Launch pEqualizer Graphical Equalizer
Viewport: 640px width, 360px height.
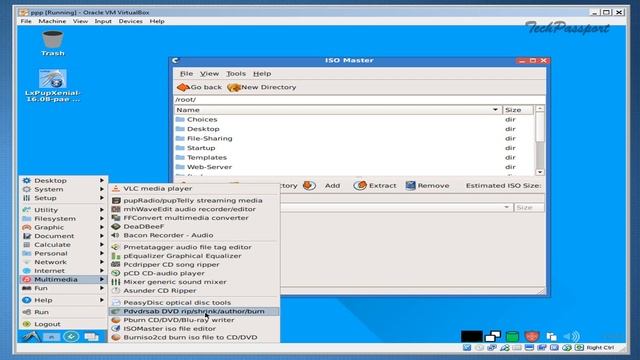[x=194, y=256]
